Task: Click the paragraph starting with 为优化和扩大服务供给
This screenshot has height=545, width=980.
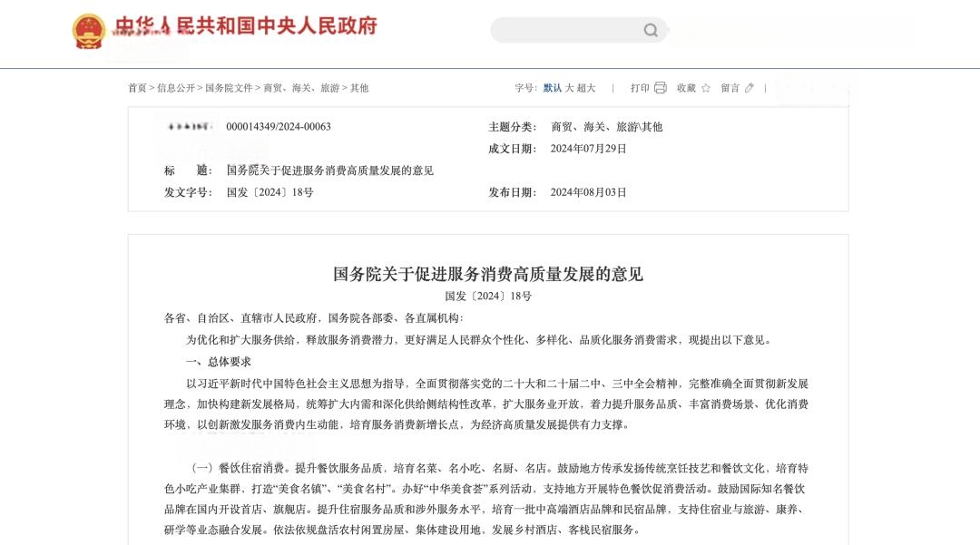Action: (x=479, y=340)
